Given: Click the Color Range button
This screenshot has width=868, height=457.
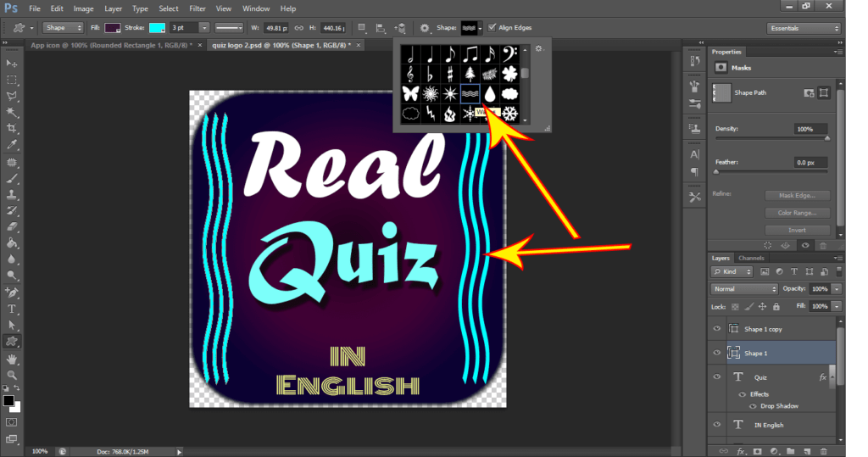Looking at the screenshot, I should (797, 213).
